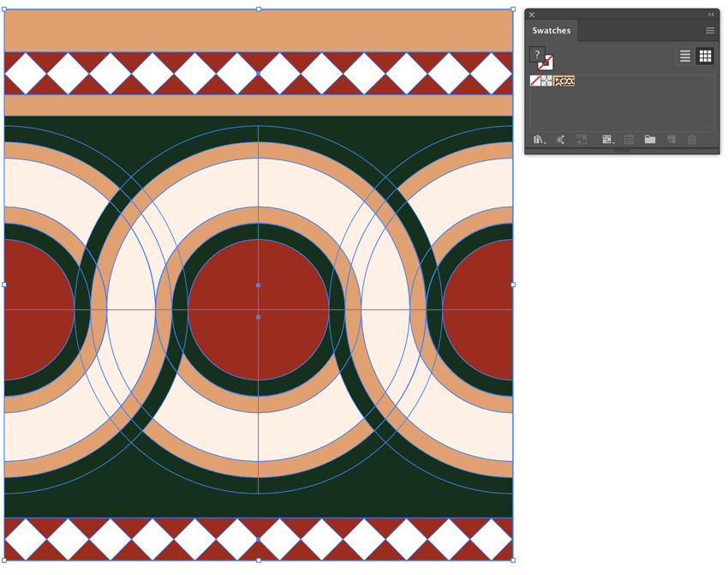Open Swatch Options
Image resolution: width=728 pixels, height=575 pixels.
(x=630, y=140)
